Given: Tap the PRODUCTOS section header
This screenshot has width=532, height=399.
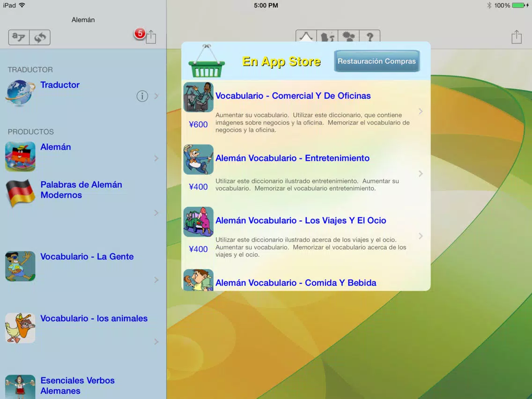Looking at the screenshot, I should [x=31, y=132].
